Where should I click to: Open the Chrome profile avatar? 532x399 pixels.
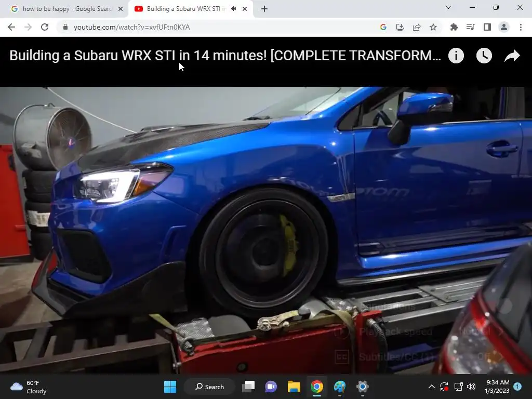click(x=504, y=27)
